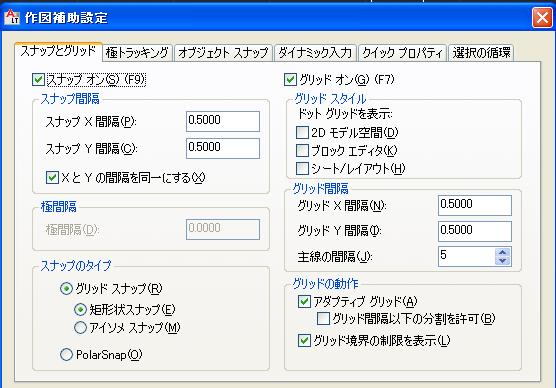This screenshot has width=556, height=388.
Task: Switch to the スナップとグリッド tab
Action: [59, 52]
